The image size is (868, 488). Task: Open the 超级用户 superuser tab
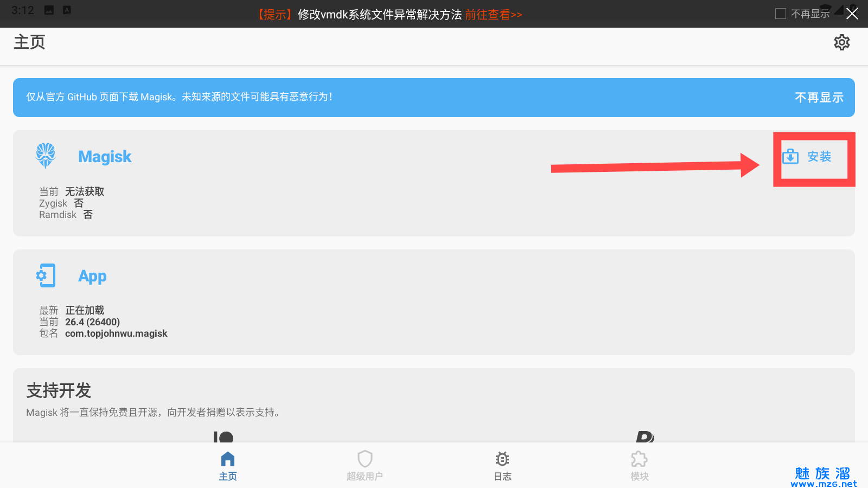[365, 466]
